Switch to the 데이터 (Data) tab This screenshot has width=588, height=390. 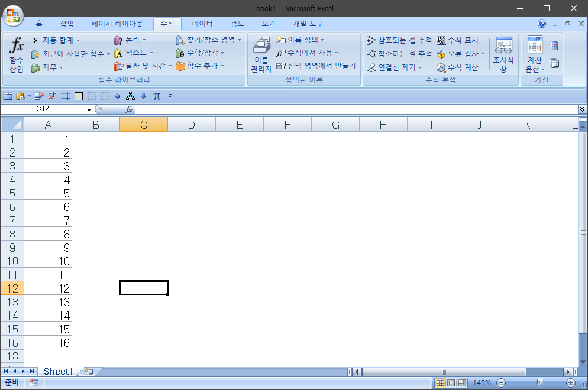tap(202, 24)
